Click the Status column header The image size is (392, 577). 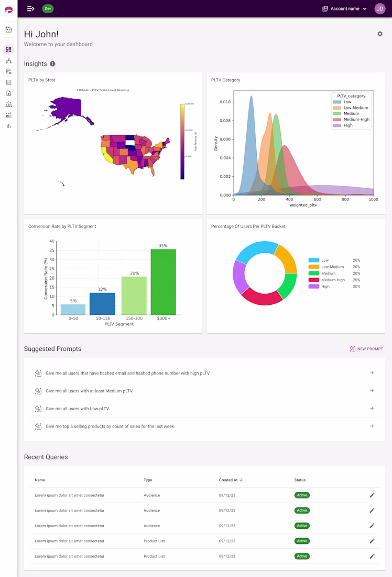point(300,480)
